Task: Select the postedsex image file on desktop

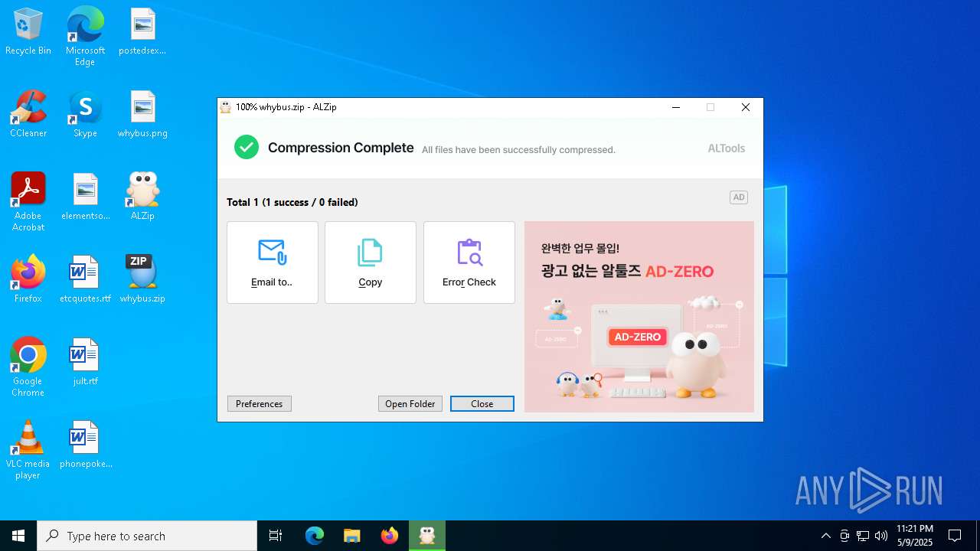Action: point(142,32)
